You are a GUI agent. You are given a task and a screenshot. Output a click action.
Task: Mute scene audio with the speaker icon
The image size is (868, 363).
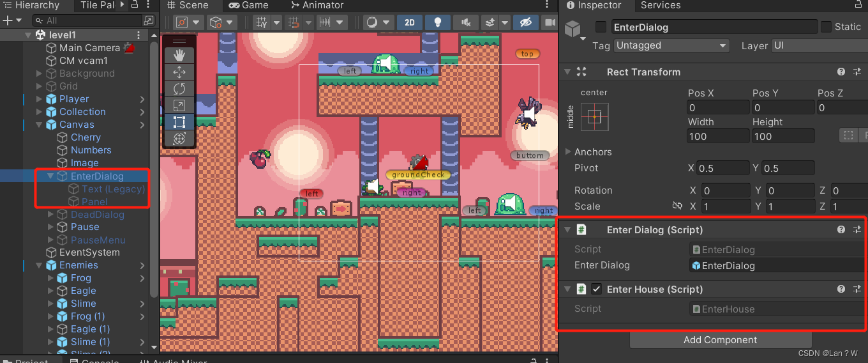pyautogui.click(x=465, y=22)
